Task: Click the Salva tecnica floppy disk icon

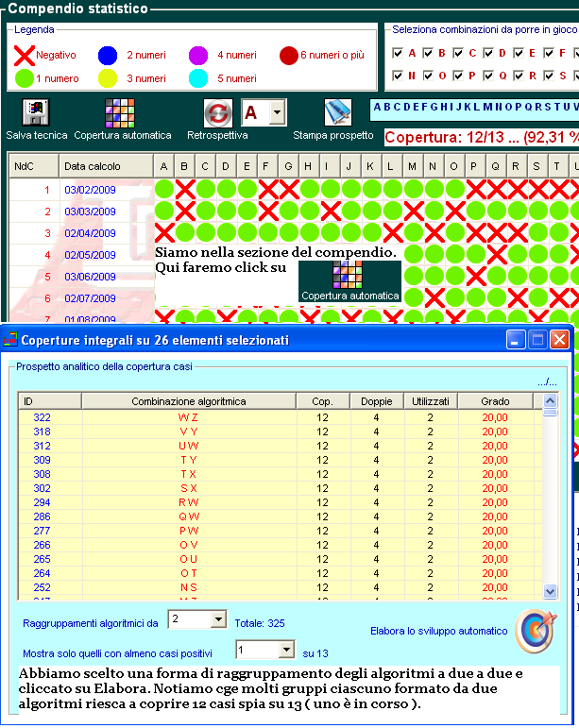Action: click(x=36, y=112)
